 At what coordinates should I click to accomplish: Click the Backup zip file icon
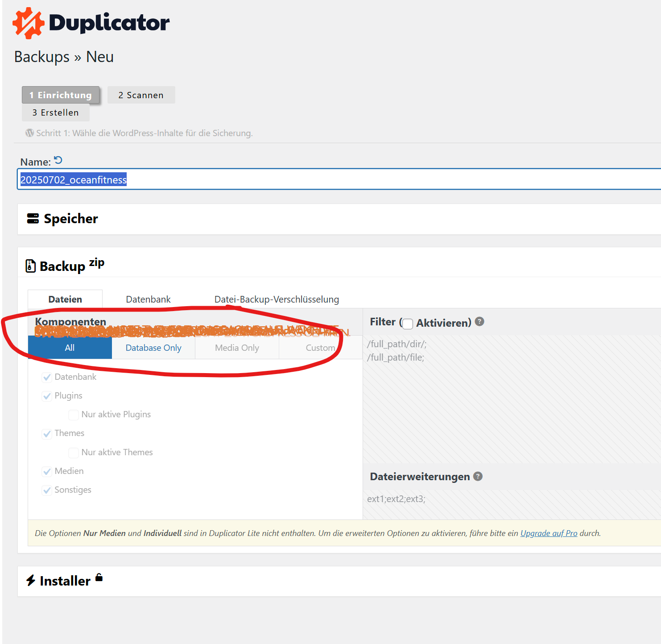point(30,266)
